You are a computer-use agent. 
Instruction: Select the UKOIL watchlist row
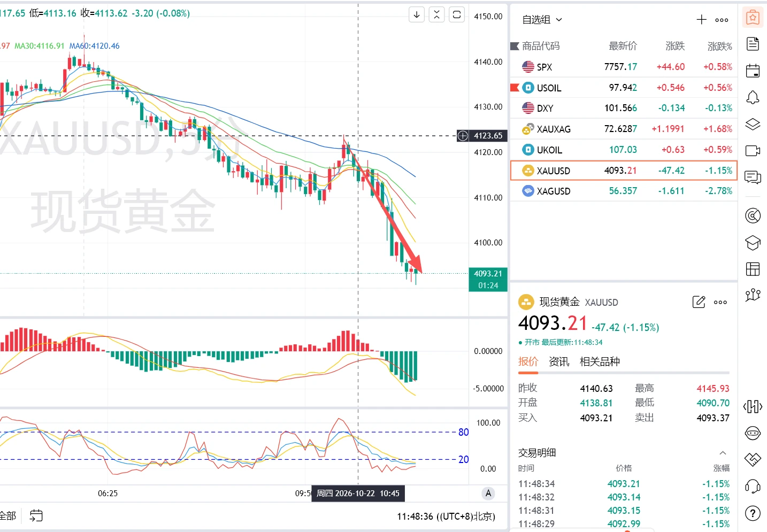[624, 150]
